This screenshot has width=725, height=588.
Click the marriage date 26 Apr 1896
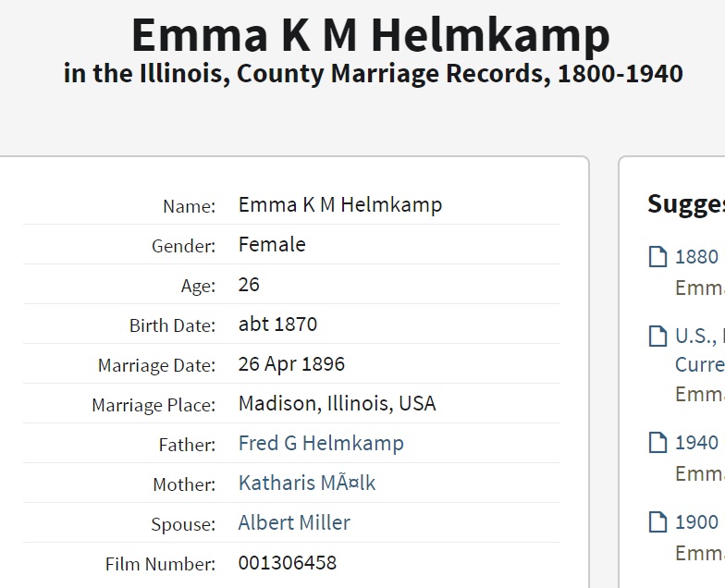291,364
